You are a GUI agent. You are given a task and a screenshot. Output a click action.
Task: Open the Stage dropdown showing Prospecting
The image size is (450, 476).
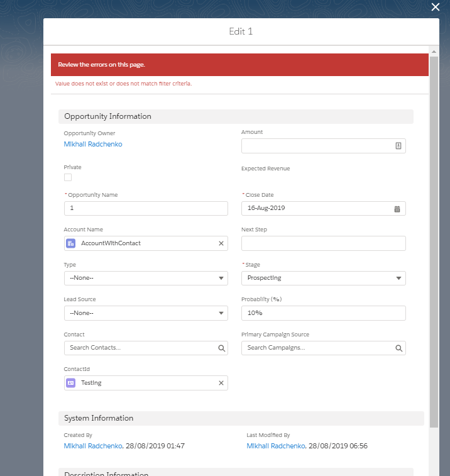(x=323, y=278)
